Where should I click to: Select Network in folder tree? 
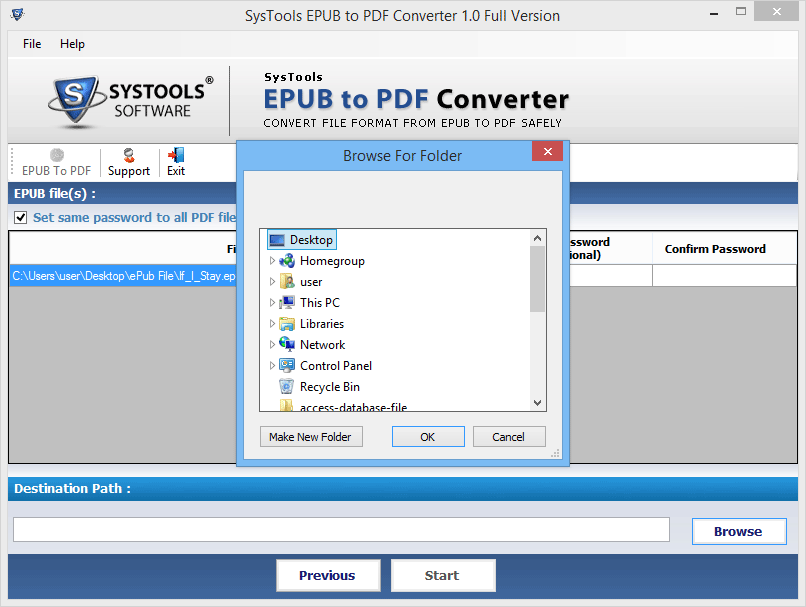pyautogui.click(x=322, y=345)
